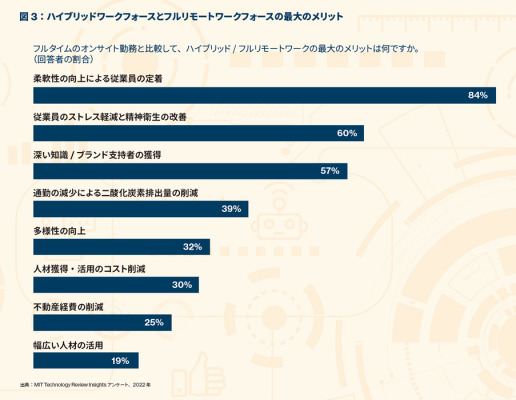Click the 30% recruitment cost reduction bar
Image resolution: width=516 pixels, height=400 pixels.
[x=116, y=285]
